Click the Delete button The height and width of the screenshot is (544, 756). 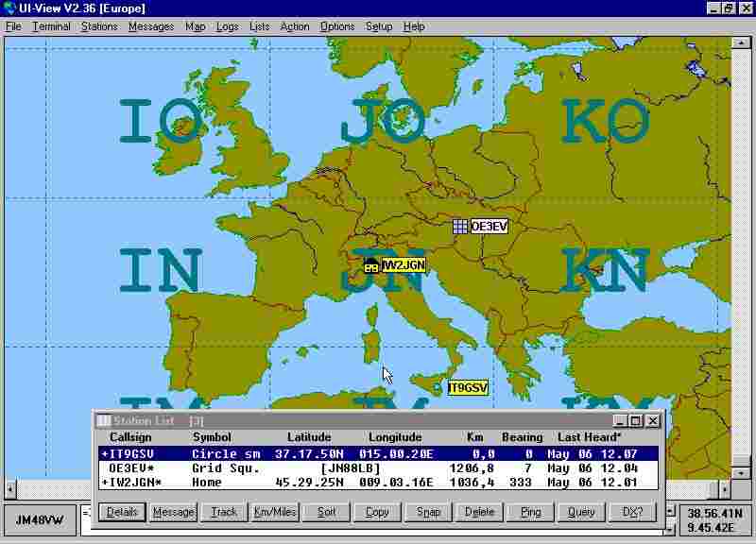480,512
